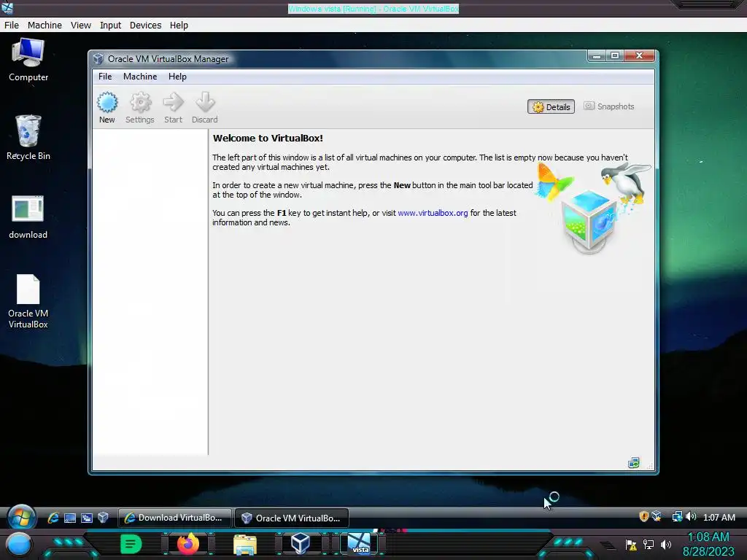Click the Switch between windows Quick Launch icon

click(x=87, y=518)
